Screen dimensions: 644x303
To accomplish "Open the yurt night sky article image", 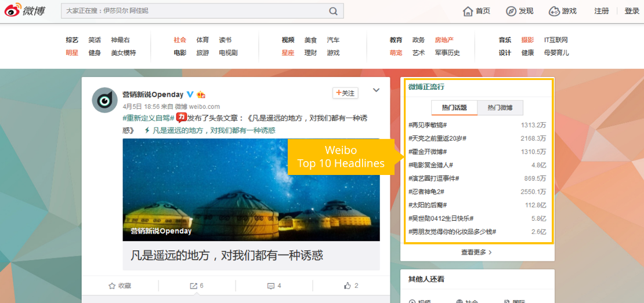I will [x=251, y=189].
